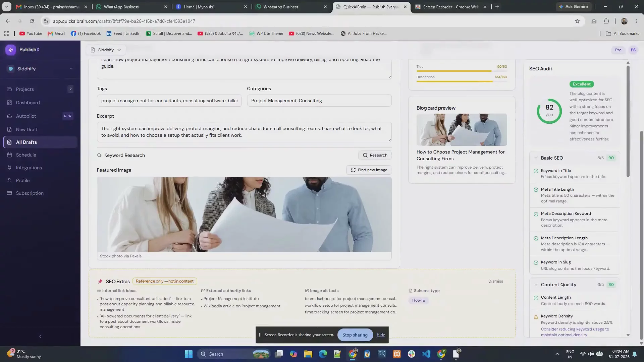The width and height of the screenshot is (644, 362).
Task: Click the Stop sharing button
Action: (355, 335)
